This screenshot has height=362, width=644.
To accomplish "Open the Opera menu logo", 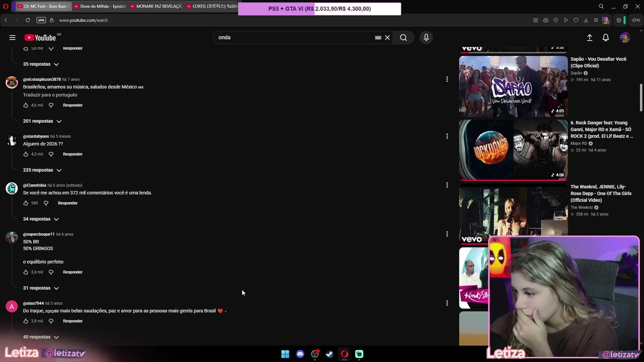I will point(6,7).
